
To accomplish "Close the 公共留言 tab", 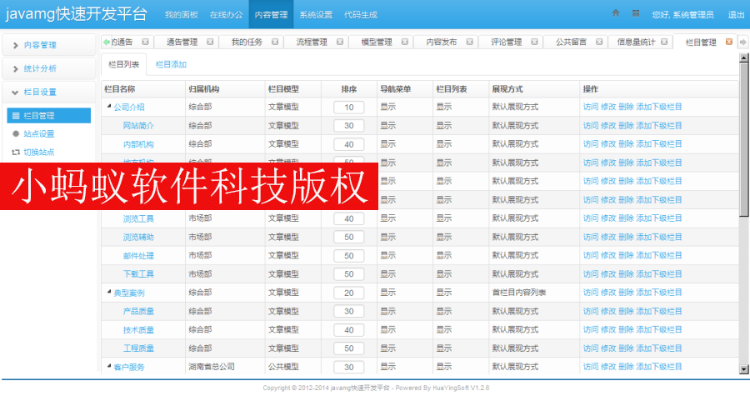I will pyautogui.click(x=599, y=42).
